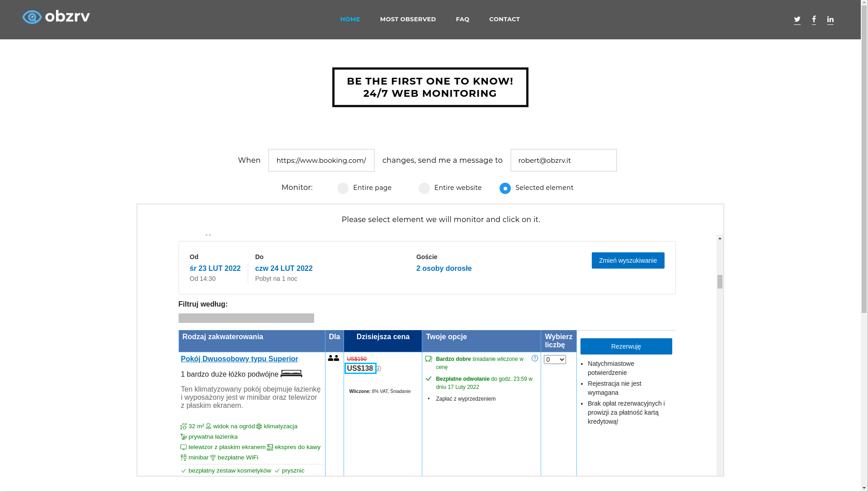The width and height of the screenshot is (868, 492).
Task: Click the crossed-out US$150 price
Action: tap(357, 359)
